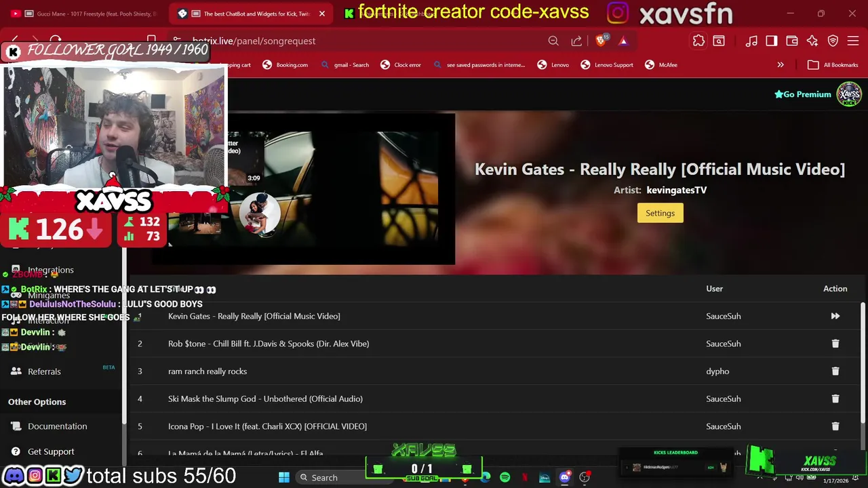The image size is (868, 488).
Task: Click the artist name kevingatesTV
Action: point(676,190)
